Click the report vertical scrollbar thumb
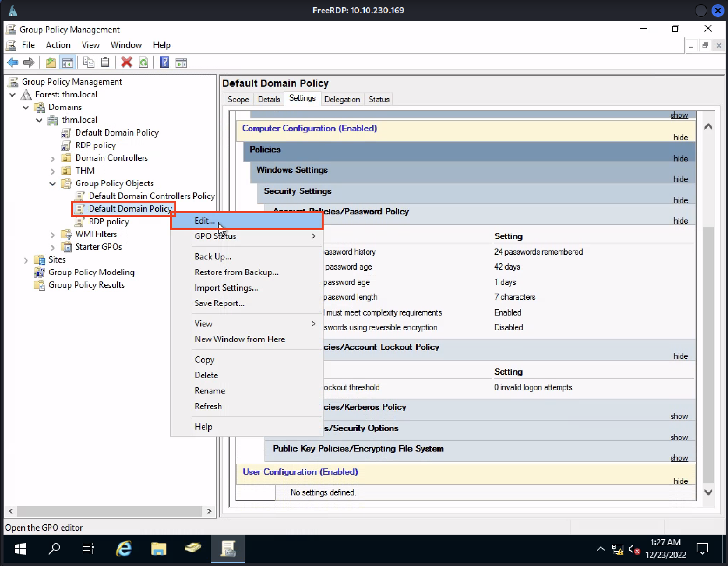Image resolution: width=728 pixels, height=566 pixels. pos(708,355)
